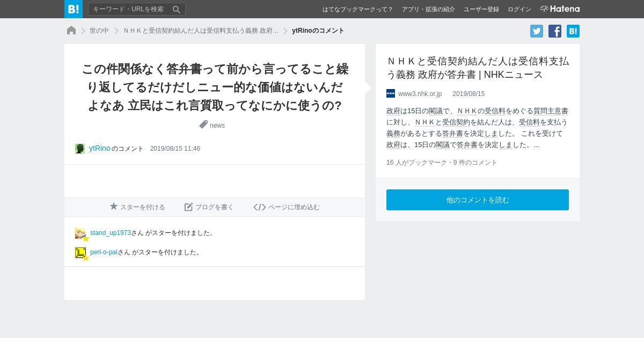The height and width of the screenshot is (338, 644).
Task: Open stand_up1973 user link
Action: coord(111,233)
